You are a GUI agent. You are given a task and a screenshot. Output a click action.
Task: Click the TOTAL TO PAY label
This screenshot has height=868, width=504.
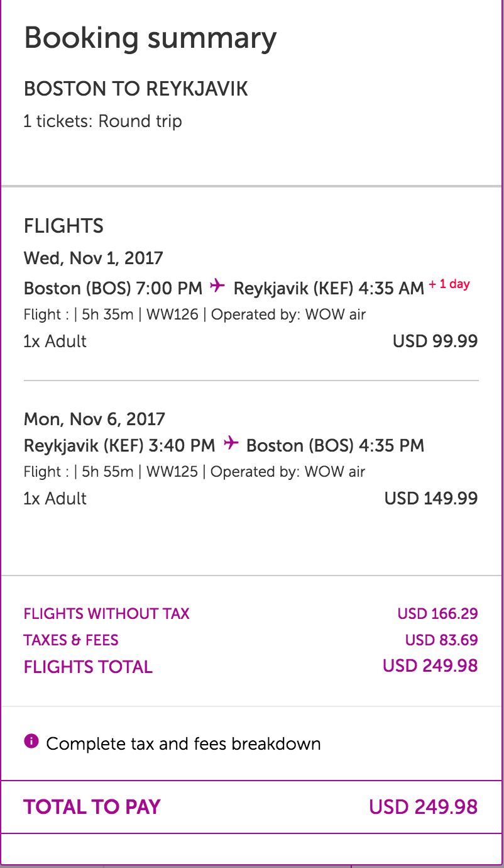coord(92,807)
